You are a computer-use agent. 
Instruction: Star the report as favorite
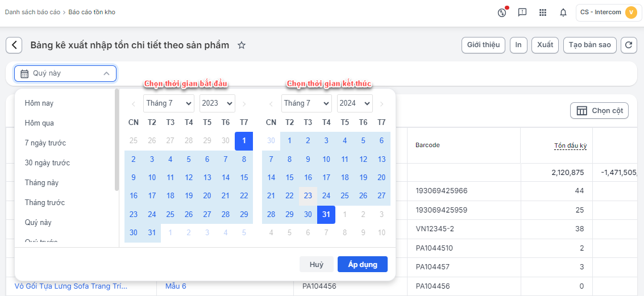tap(242, 45)
